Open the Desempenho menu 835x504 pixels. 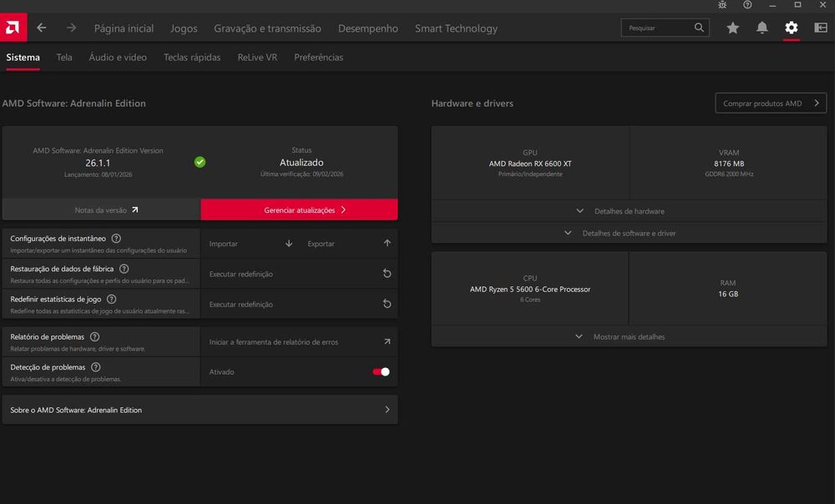point(368,28)
